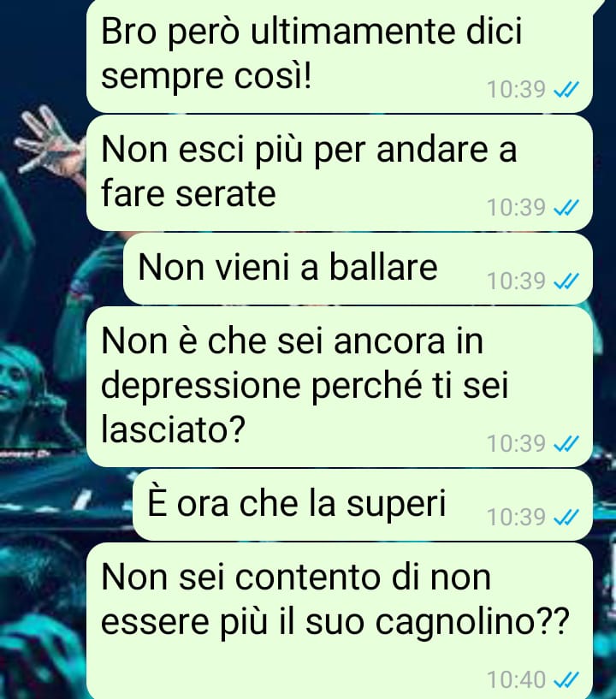Image resolution: width=616 pixels, height=699 pixels.
Task: Tap the double-check beside 'lasciato?' message
Action: tap(566, 443)
